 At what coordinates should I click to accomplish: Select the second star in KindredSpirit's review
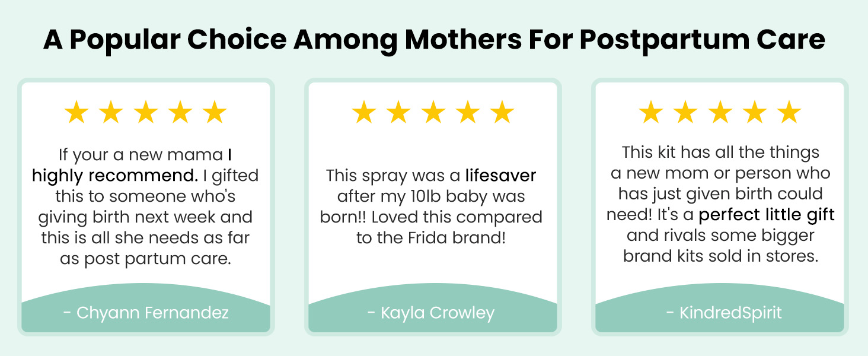tap(685, 113)
